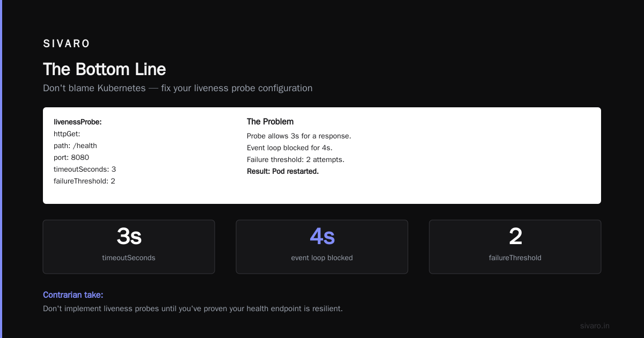Image resolution: width=644 pixels, height=338 pixels.
Task: Click Failure threshold: 2 attempts line
Action: coord(296,160)
